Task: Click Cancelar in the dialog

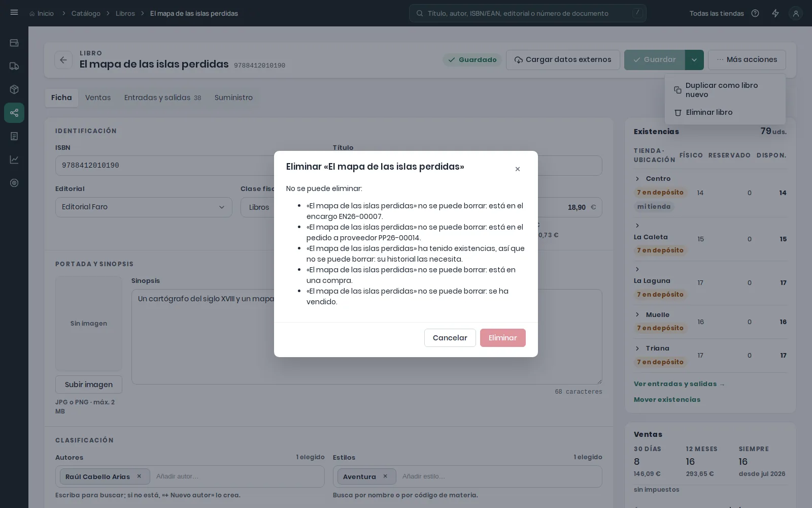Action: click(450, 338)
